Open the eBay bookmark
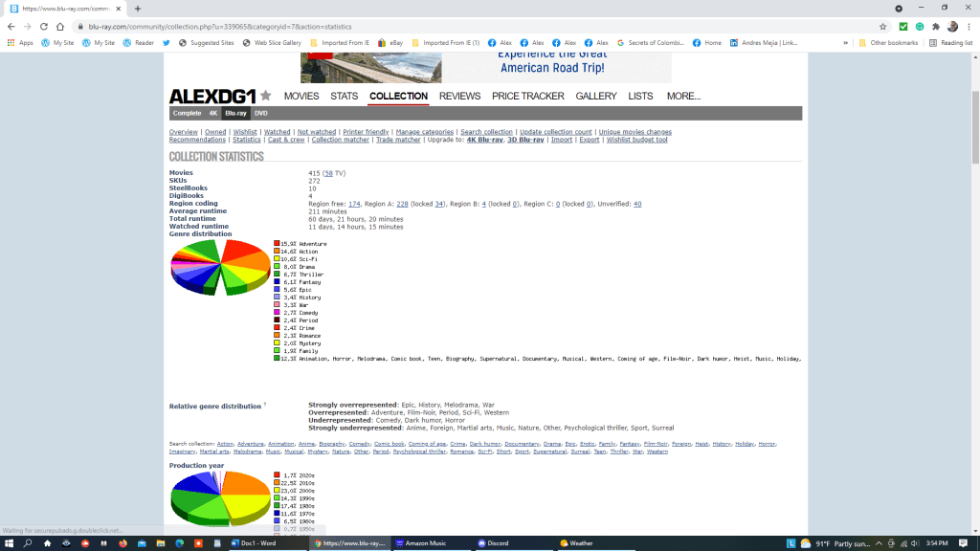980x551 pixels. 389,43
